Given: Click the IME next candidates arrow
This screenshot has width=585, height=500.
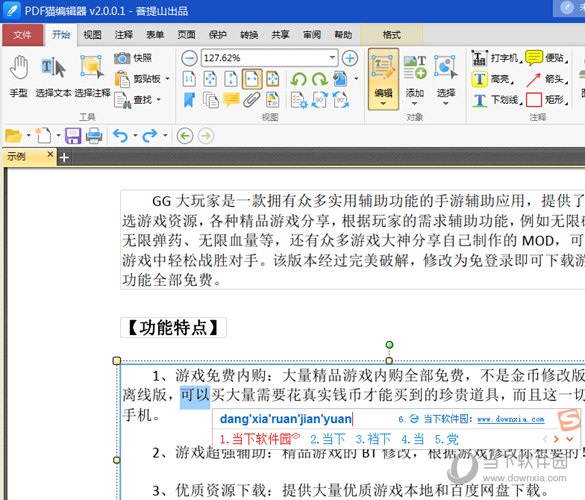Looking at the screenshot, I should pos(556,439).
